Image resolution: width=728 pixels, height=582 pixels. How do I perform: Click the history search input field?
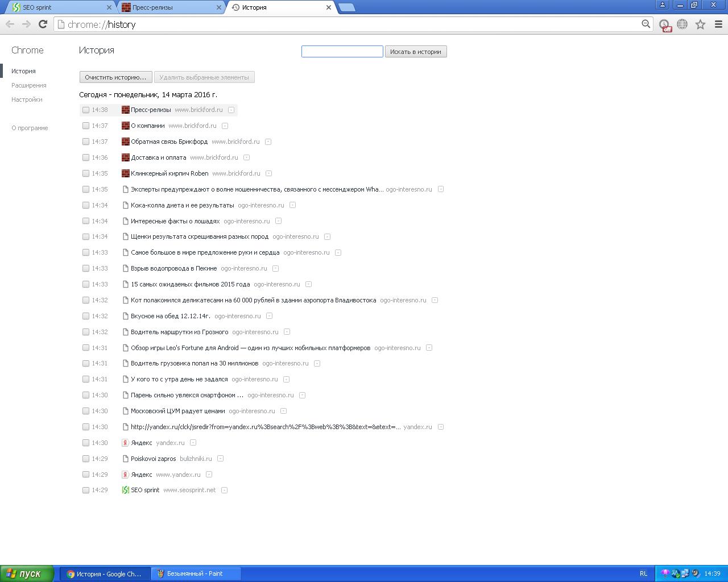point(342,52)
